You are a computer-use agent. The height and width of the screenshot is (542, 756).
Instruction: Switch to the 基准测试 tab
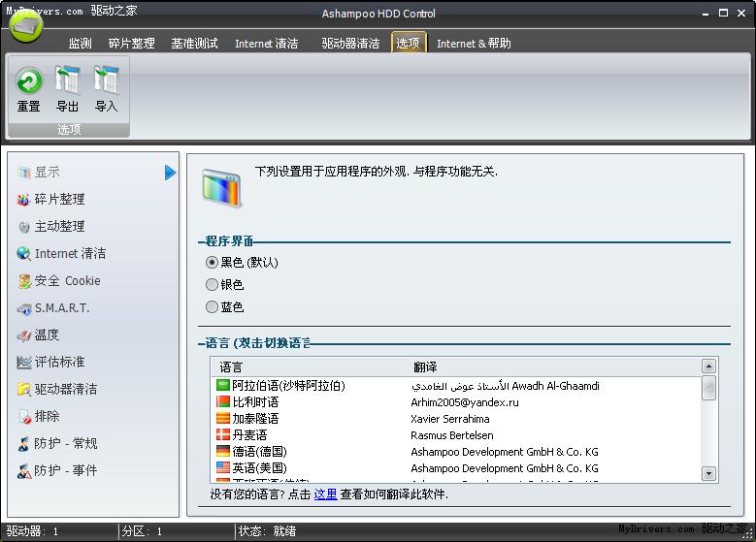[x=194, y=44]
